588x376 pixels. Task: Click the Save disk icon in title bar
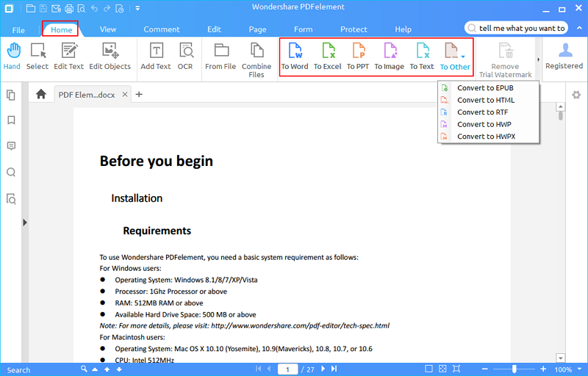tap(43, 8)
